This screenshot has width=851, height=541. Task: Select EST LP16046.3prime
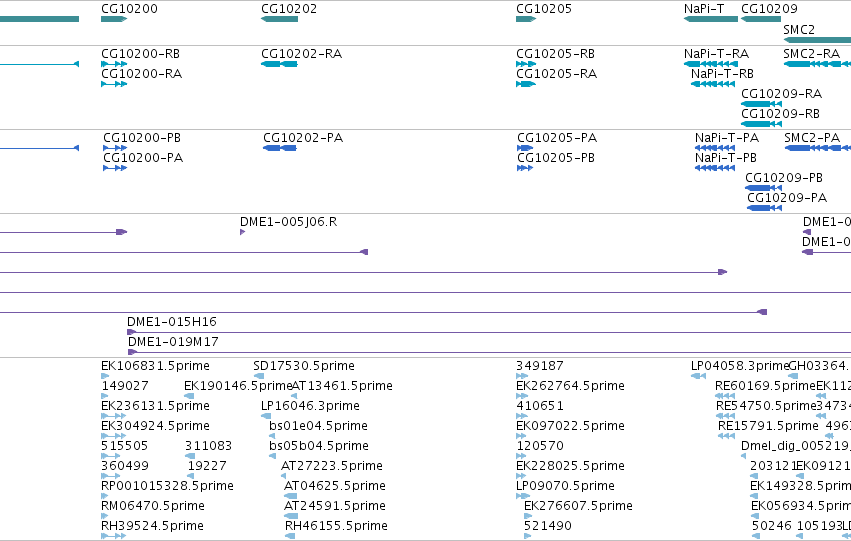[x=266, y=416]
